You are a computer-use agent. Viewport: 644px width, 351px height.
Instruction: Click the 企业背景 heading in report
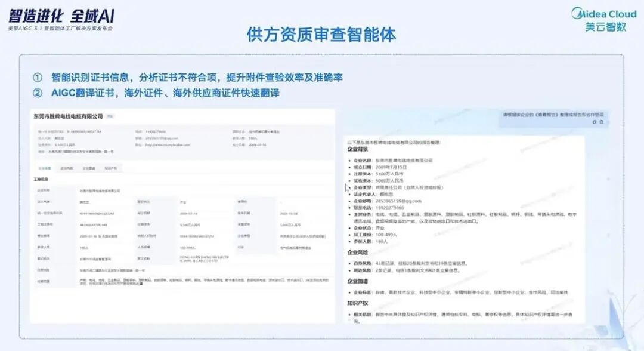point(357,149)
